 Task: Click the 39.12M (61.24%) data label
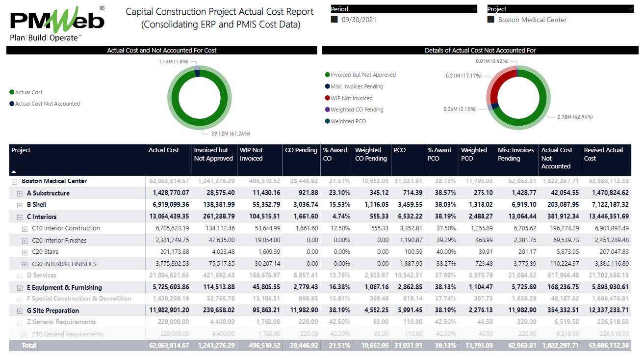(x=231, y=134)
